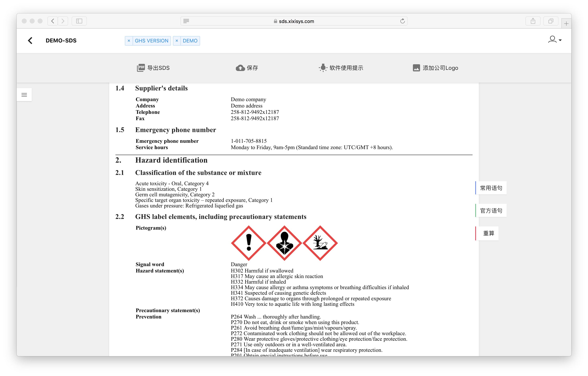The height and width of the screenshot is (376, 588).
Task: Toggle the Safari sidebar button
Action: [x=79, y=21]
